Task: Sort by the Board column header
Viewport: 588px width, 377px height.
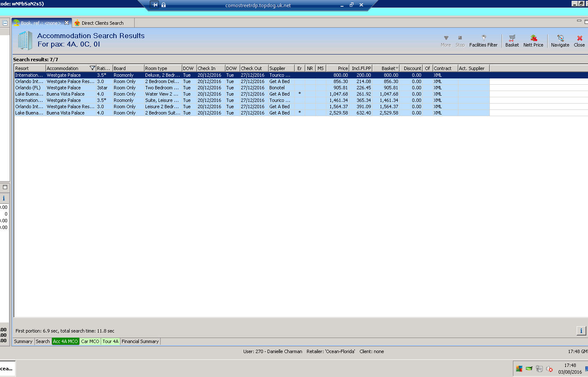Action: [128, 68]
